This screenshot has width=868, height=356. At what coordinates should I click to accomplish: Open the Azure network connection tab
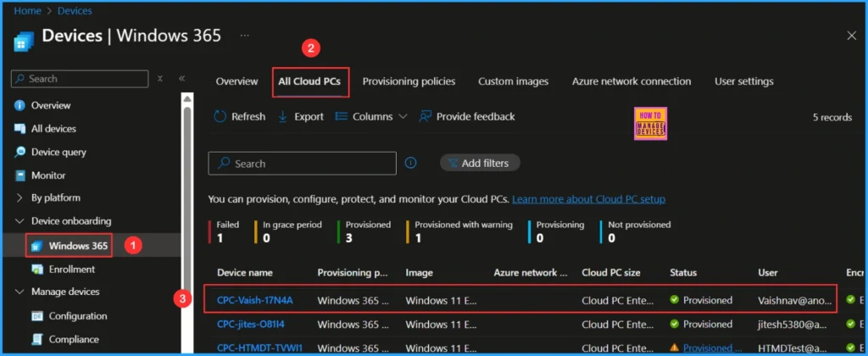pos(632,81)
